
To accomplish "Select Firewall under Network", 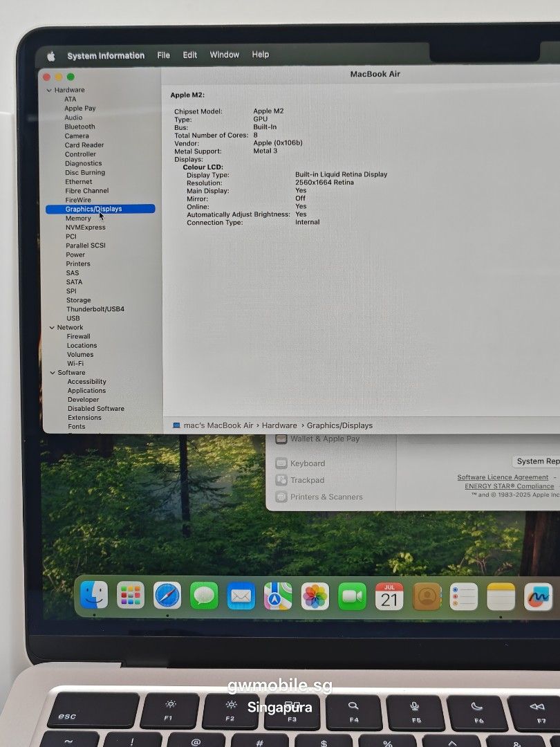I will [x=79, y=336].
